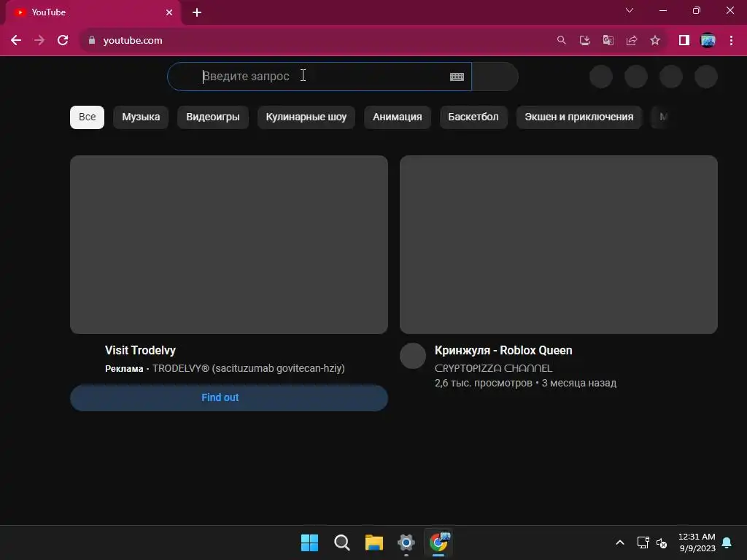This screenshot has width=747, height=560.
Task: Click the 2,6 тыс. просмотров text
Action: (x=484, y=384)
